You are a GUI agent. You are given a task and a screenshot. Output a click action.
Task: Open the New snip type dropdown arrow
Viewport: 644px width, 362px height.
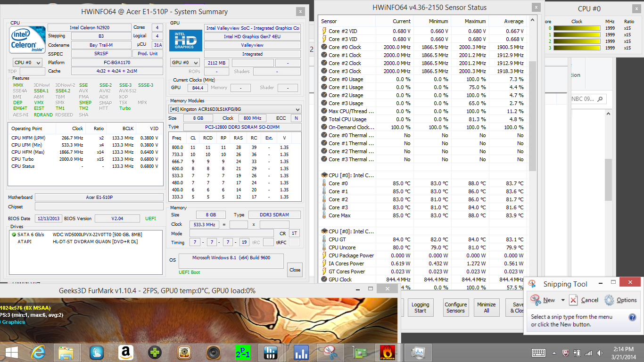tap(563, 300)
